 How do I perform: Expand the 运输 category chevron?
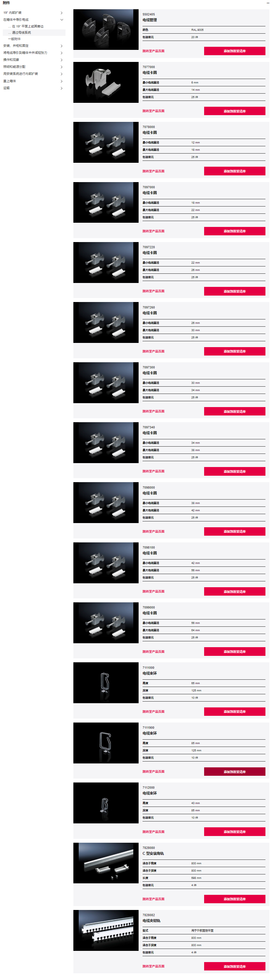pos(62,88)
